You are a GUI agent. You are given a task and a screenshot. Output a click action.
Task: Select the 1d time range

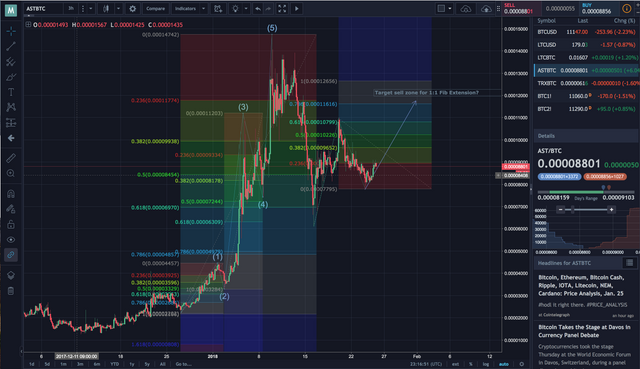pyautogui.click(x=31, y=364)
